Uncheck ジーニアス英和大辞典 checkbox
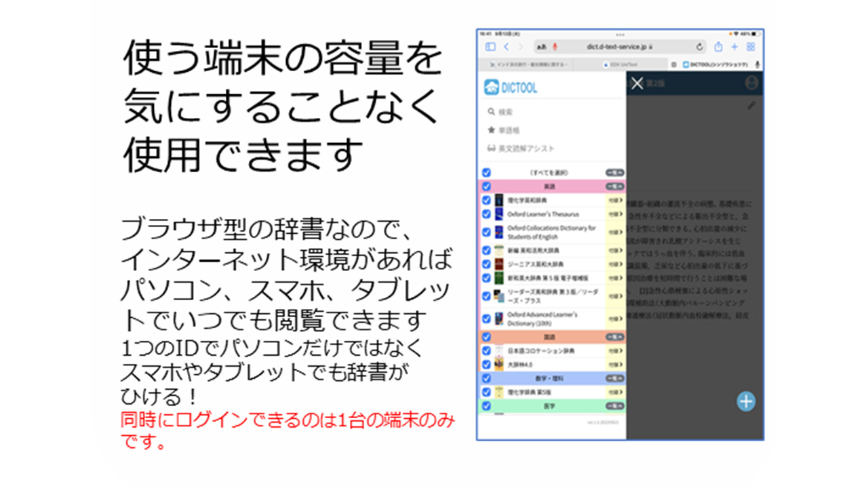 pos(486,264)
